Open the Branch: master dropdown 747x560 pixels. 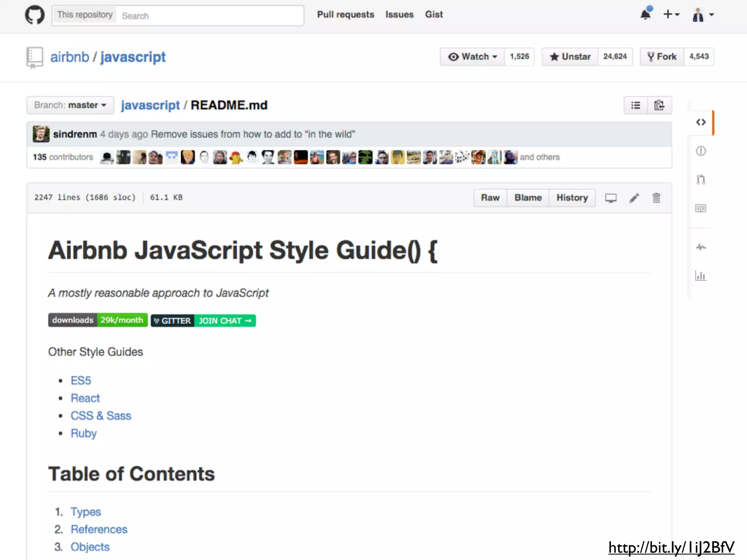(x=70, y=105)
